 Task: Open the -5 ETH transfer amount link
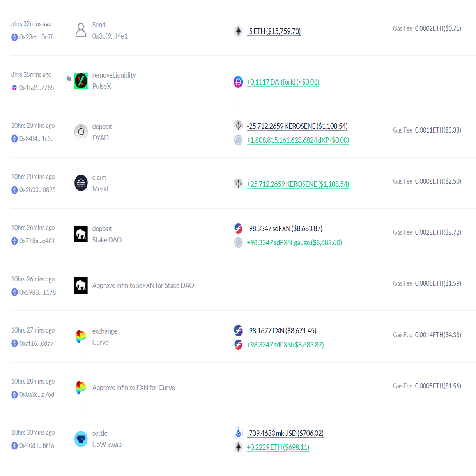tap(274, 31)
